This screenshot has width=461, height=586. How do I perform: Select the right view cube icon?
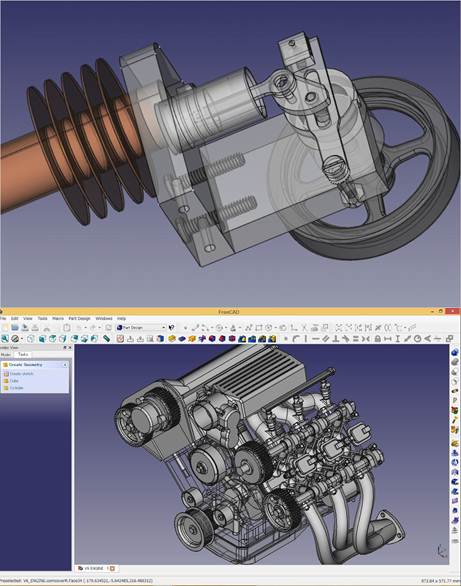point(62,339)
